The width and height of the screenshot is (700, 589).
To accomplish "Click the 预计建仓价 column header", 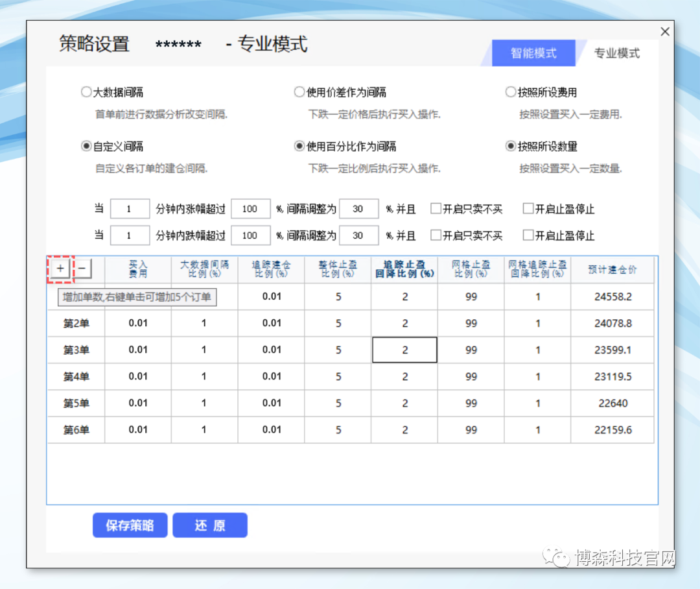I will (612, 269).
